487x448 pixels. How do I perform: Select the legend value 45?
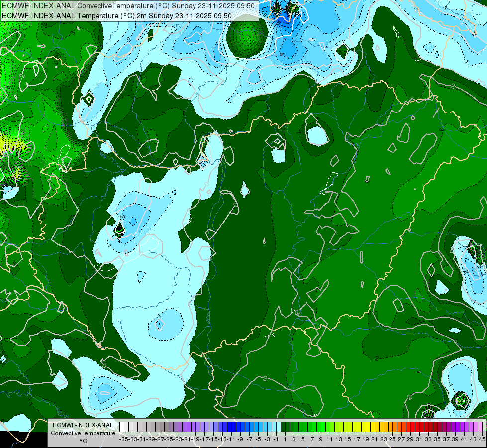pos(482,439)
